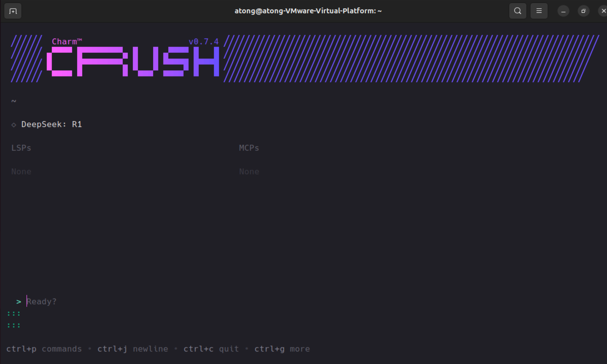Close the terminal window
Screen dimensions: 607x364
pos(603,11)
